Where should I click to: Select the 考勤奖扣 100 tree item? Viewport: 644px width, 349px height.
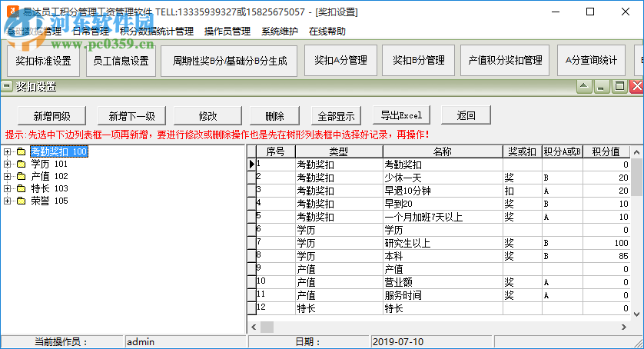click(59, 151)
